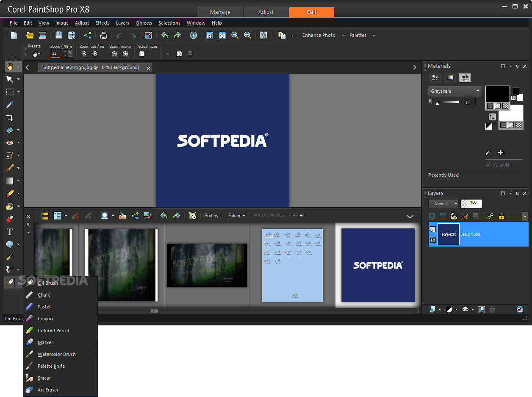Expand the Enhance Photo dropdown
Screen dimensions: 532x397
[x=342, y=36]
